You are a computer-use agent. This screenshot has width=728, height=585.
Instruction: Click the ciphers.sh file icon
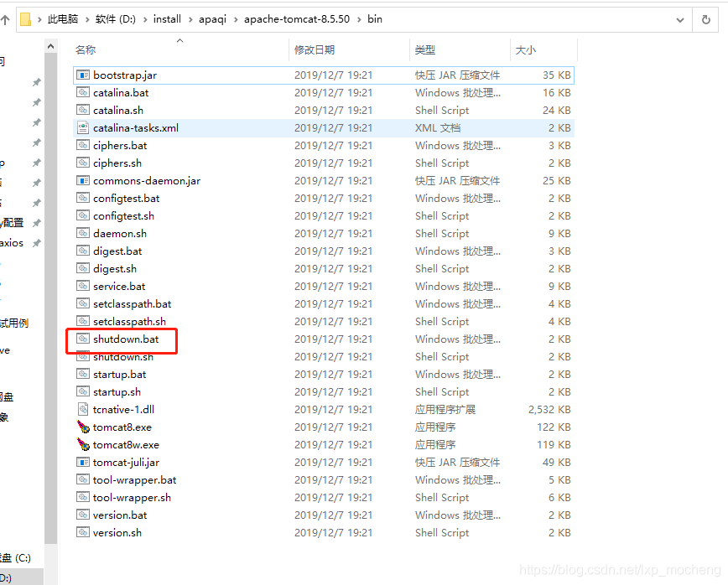[83, 163]
